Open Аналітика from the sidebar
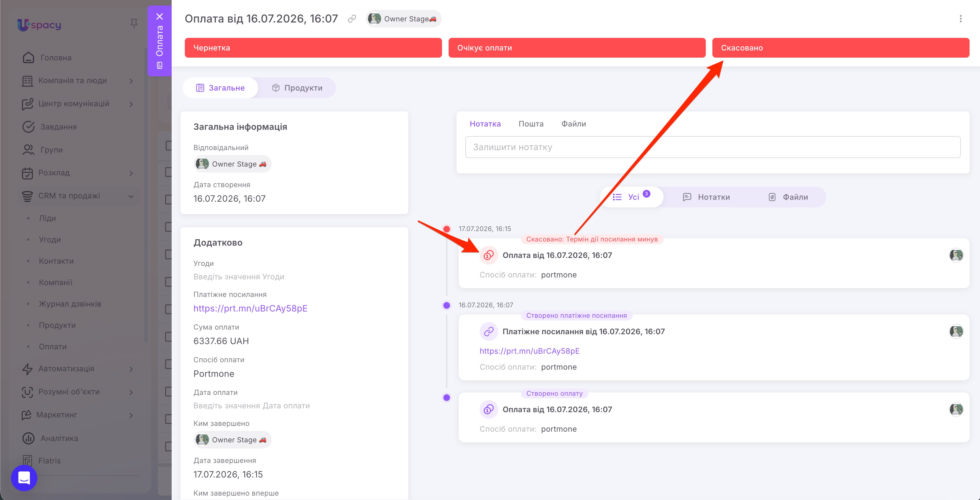The width and height of the screenshot is (980, 500). [x=59, y=438]
